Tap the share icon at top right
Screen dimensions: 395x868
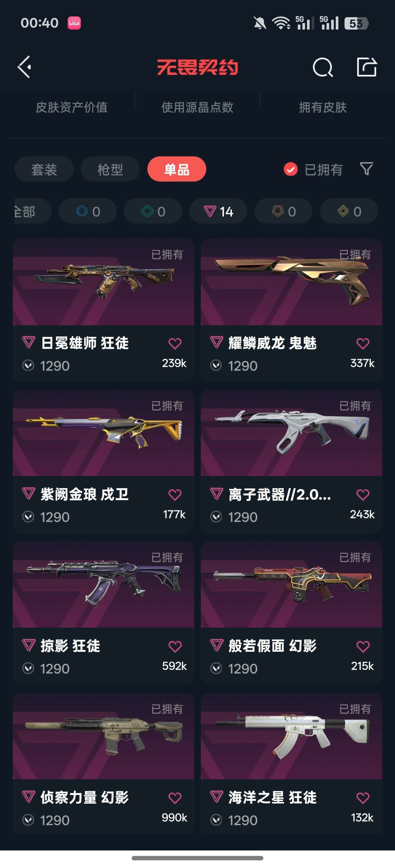tap(366, 67)
